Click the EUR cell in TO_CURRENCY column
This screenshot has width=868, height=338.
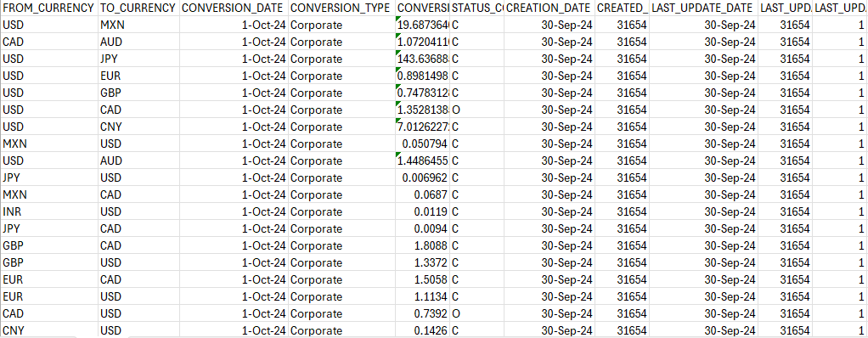[x=138, y=76]
